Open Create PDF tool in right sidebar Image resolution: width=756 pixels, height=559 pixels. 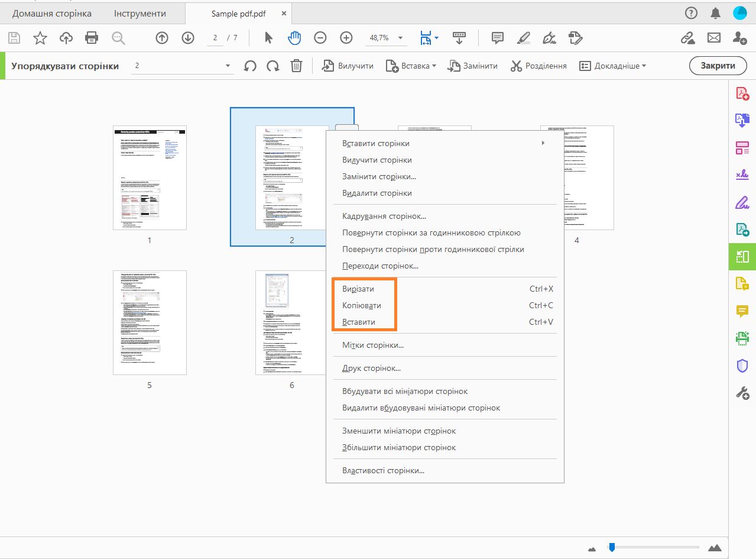742,93
